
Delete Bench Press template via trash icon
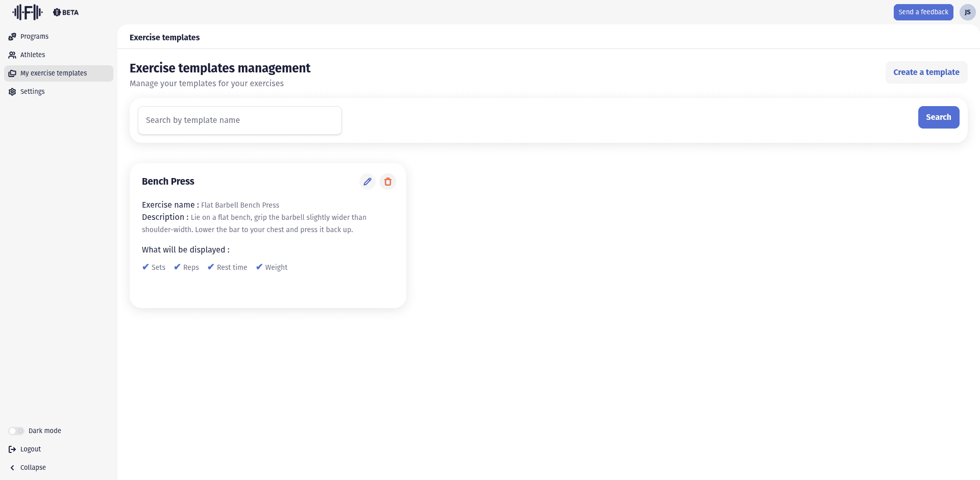pos(387,182)
